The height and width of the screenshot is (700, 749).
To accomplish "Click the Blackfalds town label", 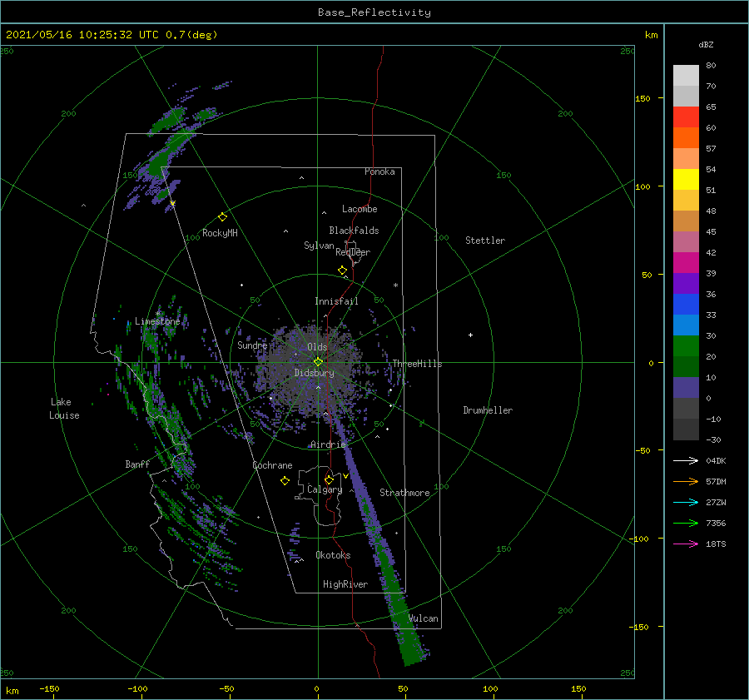I will [x=354, y=231].
